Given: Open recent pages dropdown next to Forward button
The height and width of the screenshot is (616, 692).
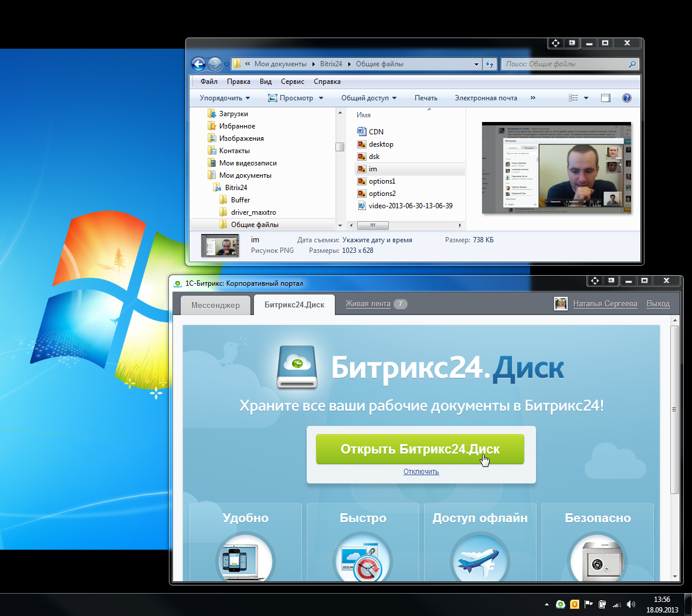Looking at the screenshot, I should click(x=226, y=65).
